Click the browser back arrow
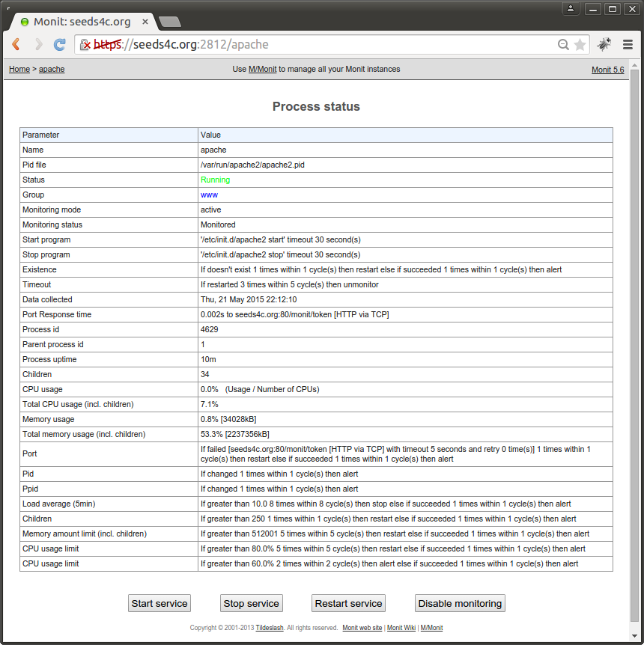 tap(16, 45)
